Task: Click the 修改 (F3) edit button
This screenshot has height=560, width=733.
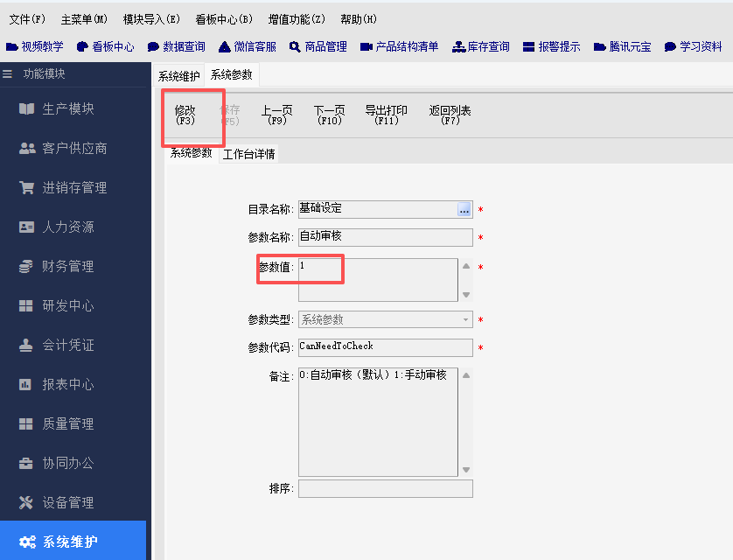Action: click(185, 115)
